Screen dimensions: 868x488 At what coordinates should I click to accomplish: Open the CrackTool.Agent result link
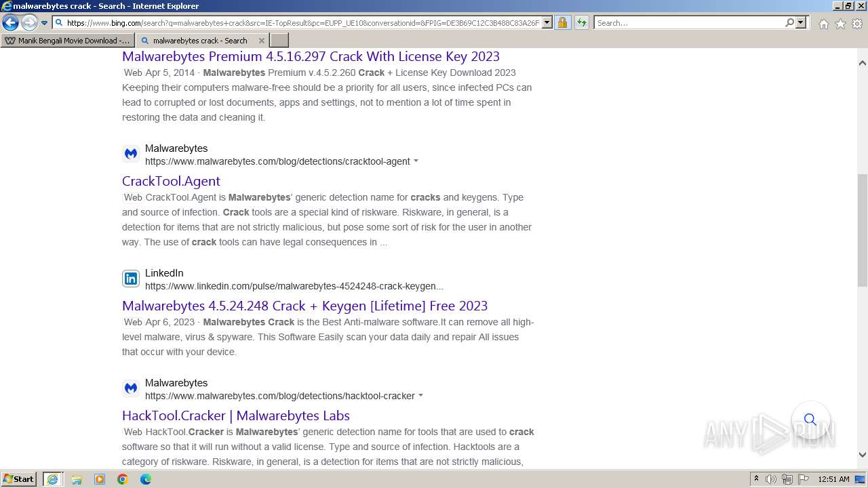pos(171,181)
